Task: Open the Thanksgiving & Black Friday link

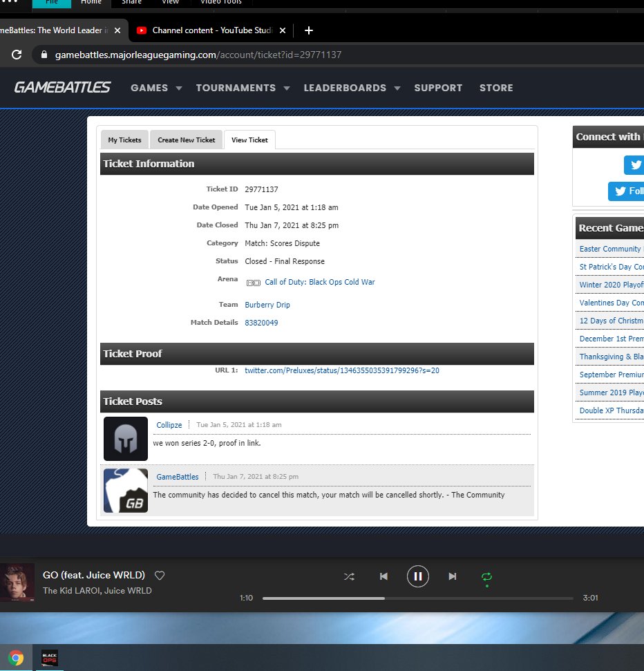Action: coord(611,357)
